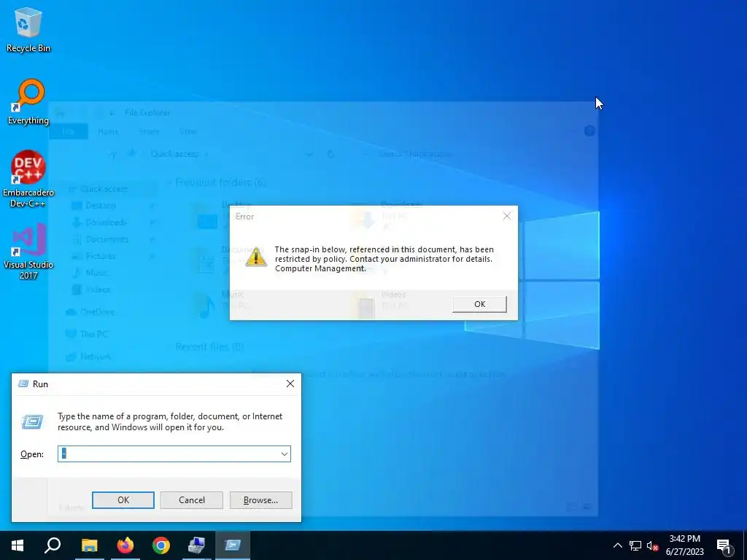Open Share ribbon tab in File Explorer
747x560 pixels.
[x=149, y=131]
